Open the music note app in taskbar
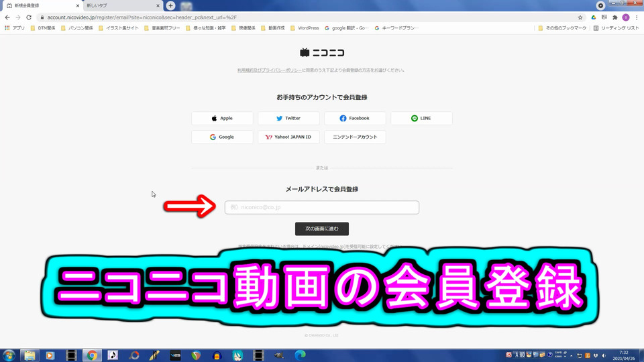 (x=113, y=355)
